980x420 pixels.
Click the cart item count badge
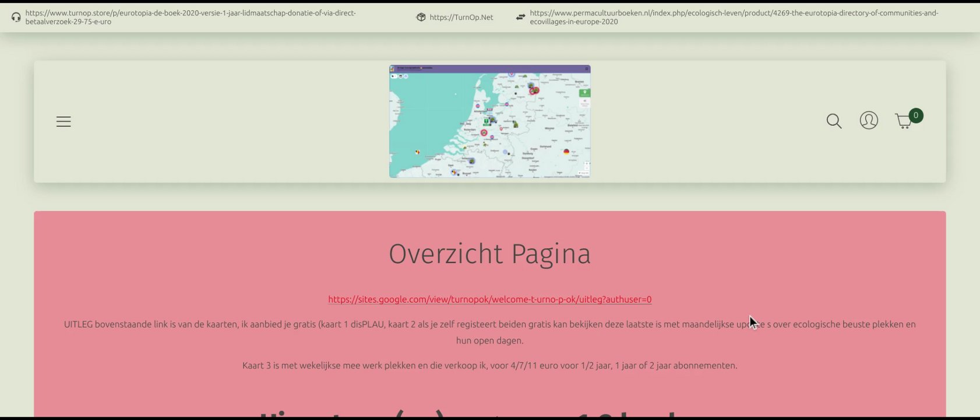tap(915, 116)
